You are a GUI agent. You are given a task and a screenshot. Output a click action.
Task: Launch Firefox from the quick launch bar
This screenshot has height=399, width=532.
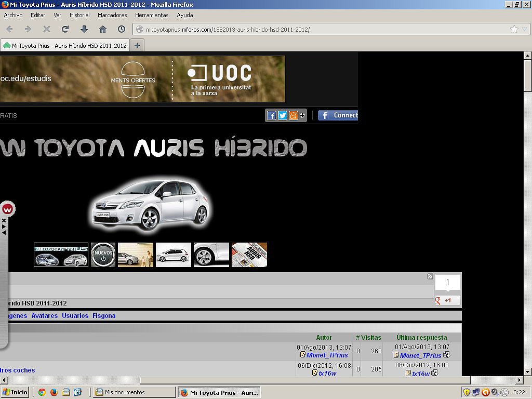[x=54, y=392]
